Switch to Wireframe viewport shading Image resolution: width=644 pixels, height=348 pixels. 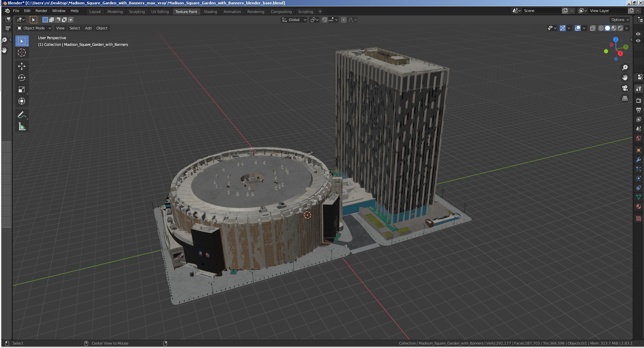pyautogui.click(x=601, y=28)
